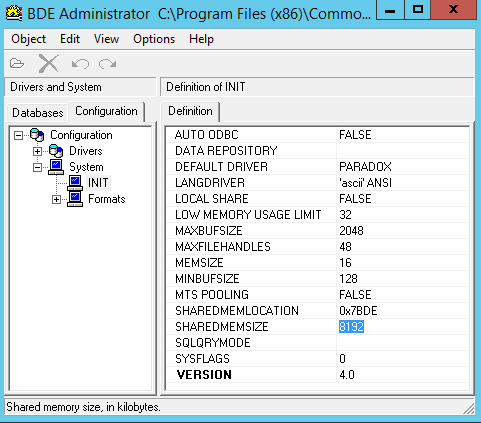Image resolution: width=481 pixels, height=423 pixels.
Task: Click the Open configuration folder toolbar icon
Action: click(17, 63)
